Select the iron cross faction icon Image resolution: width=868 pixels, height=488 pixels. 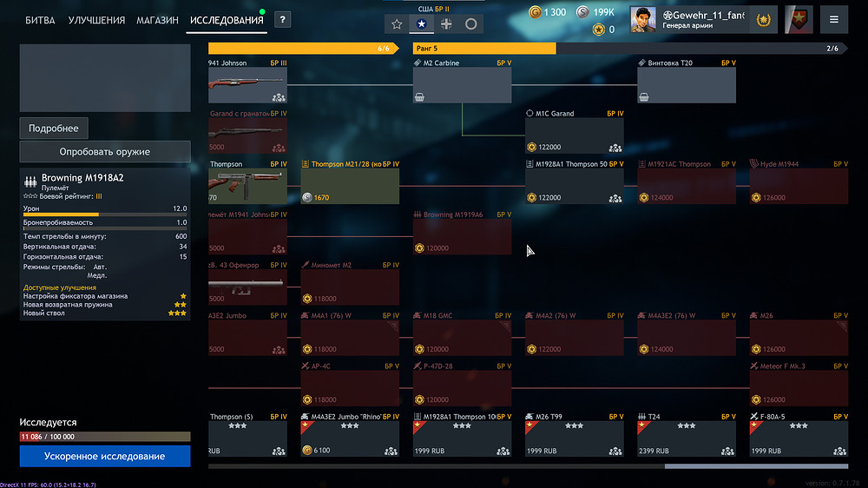[x=446, y=24]
